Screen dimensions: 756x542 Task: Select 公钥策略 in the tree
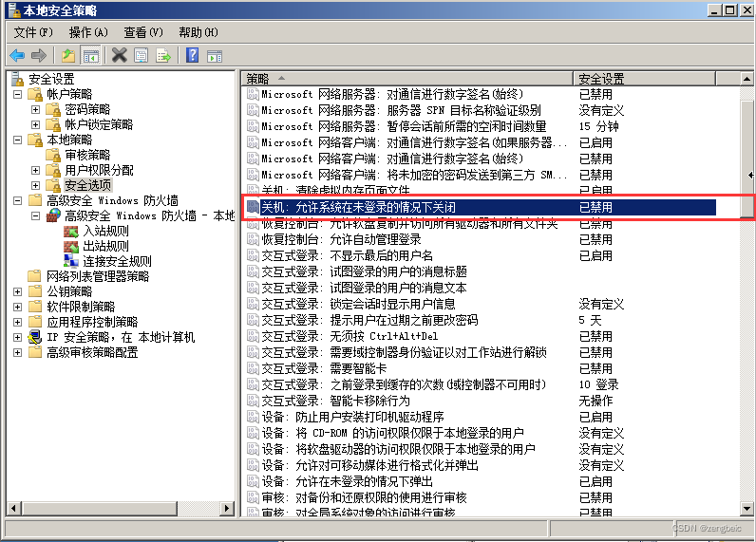pos(69,291)
